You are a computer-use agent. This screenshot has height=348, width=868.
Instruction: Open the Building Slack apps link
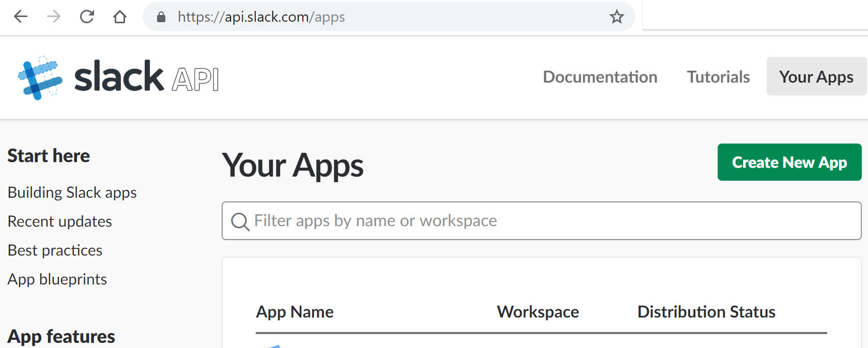[72, 193]
